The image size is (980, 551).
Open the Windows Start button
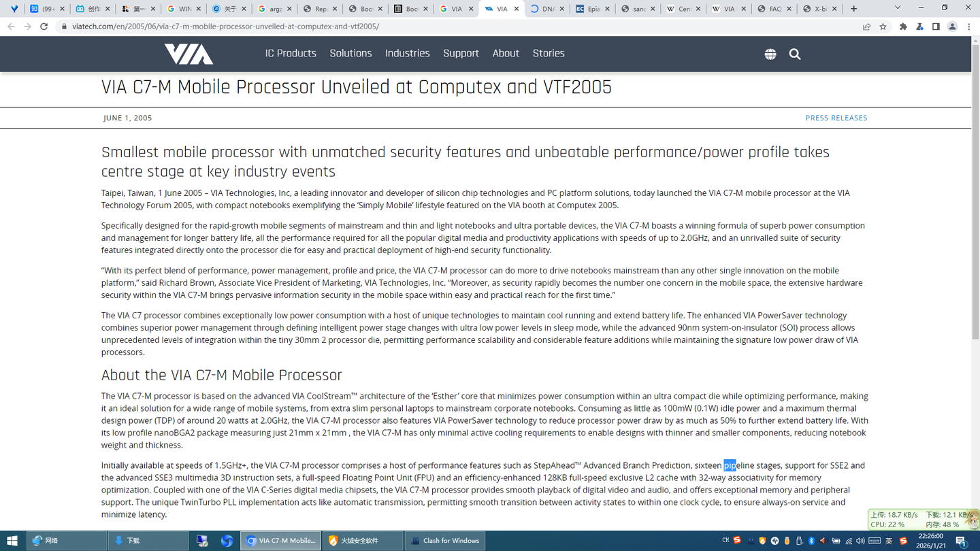pos(12,541)
